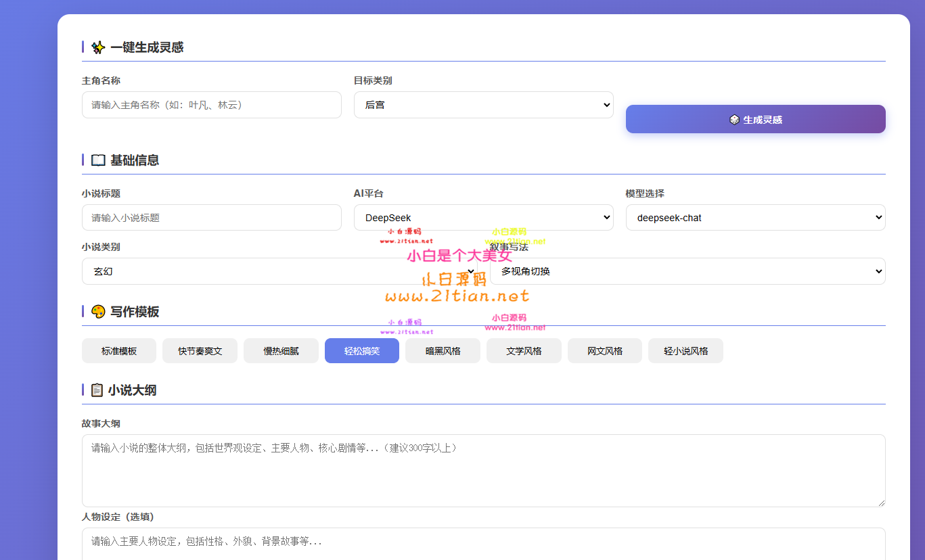Click the clipboard icon beside 小说大纲
This screenshot has width=925, height=560.
coord(97,390)
